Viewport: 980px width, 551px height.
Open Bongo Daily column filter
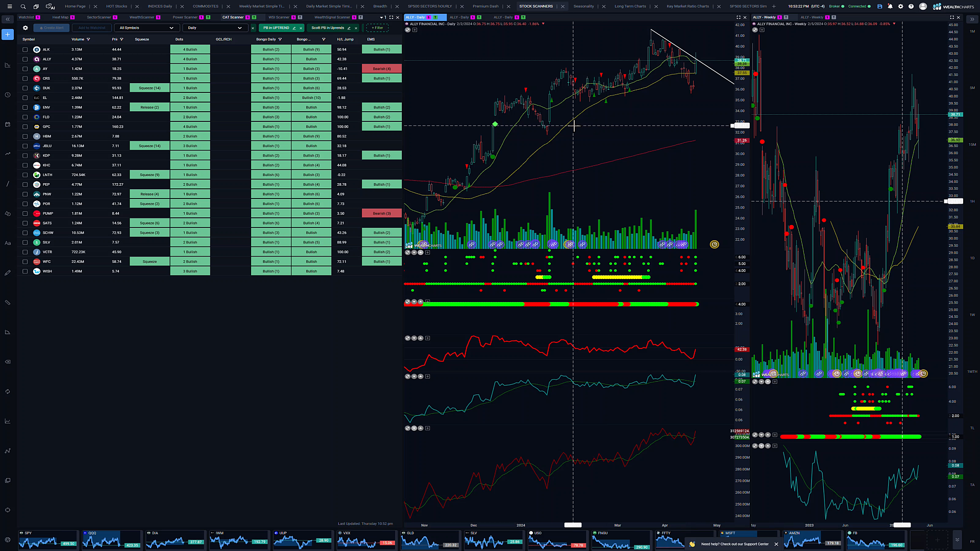[280, 39]
